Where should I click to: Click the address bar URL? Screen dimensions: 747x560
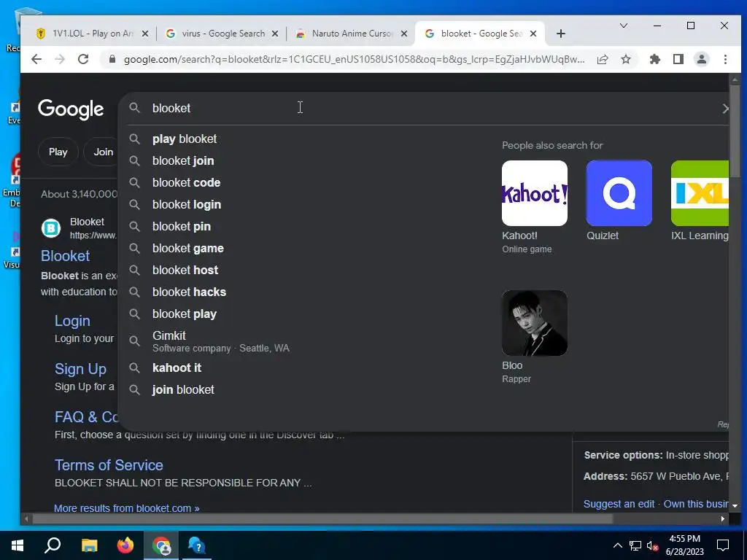[354, 59]
